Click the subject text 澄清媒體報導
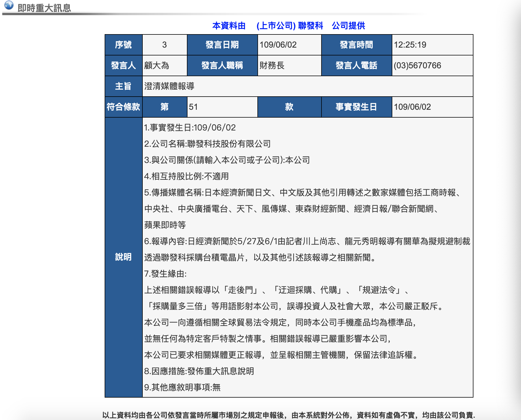521x420 pixels. coord(169,86)
